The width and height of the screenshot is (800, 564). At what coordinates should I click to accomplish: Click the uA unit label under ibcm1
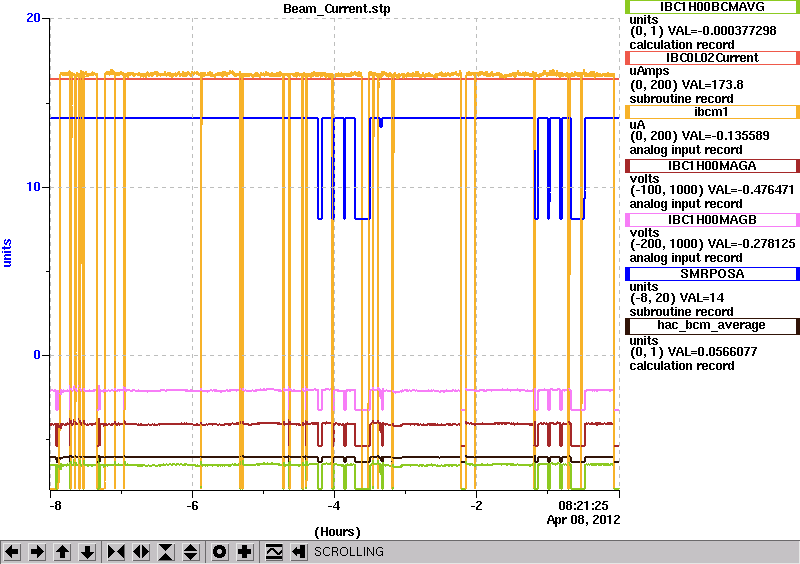637,125
